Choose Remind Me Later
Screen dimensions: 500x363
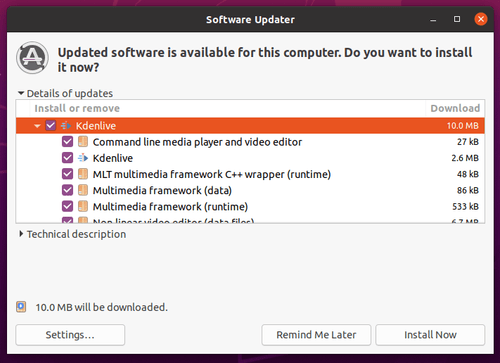pos(316,335)
